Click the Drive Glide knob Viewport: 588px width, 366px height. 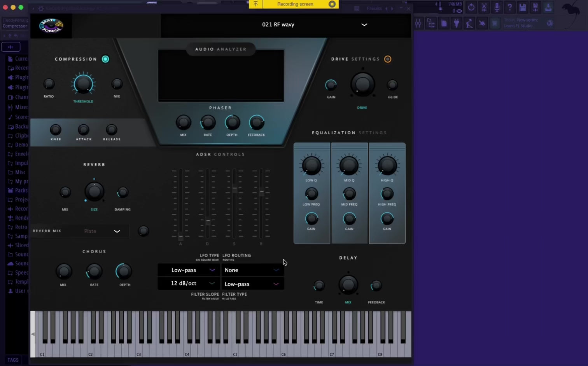(x=392, y=85)
